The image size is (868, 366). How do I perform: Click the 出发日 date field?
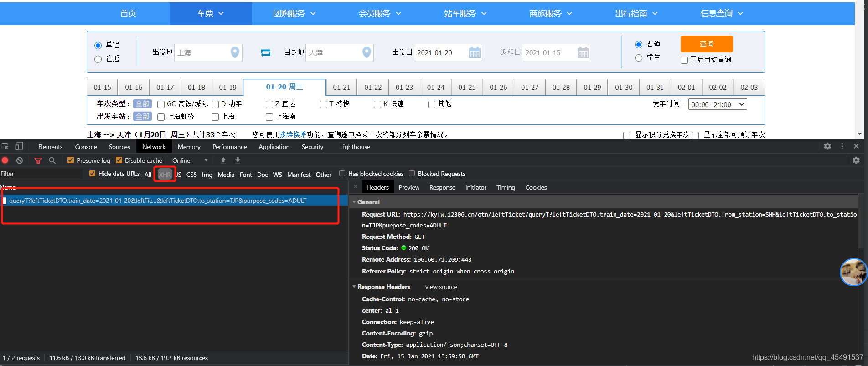[448, 52]
